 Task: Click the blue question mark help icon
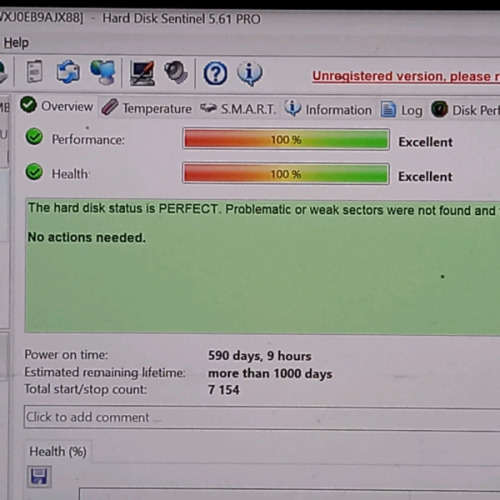point(215,73)
